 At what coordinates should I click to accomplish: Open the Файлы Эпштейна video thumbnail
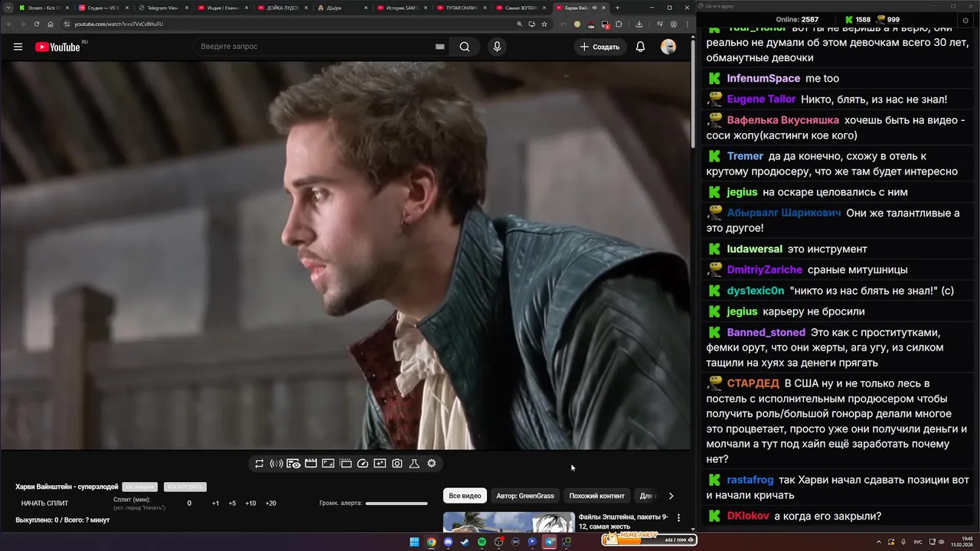pyautogui.click(x=509, y=522)
